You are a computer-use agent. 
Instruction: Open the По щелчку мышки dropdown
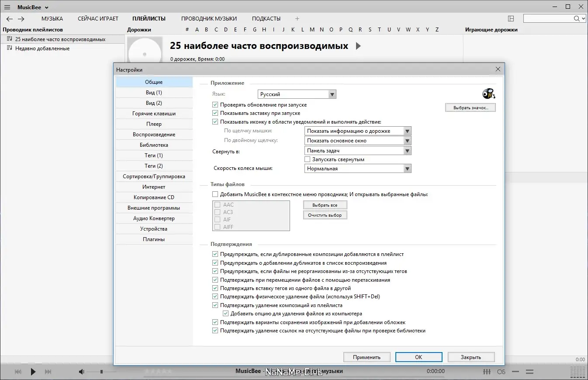click(x=358, y=131)
